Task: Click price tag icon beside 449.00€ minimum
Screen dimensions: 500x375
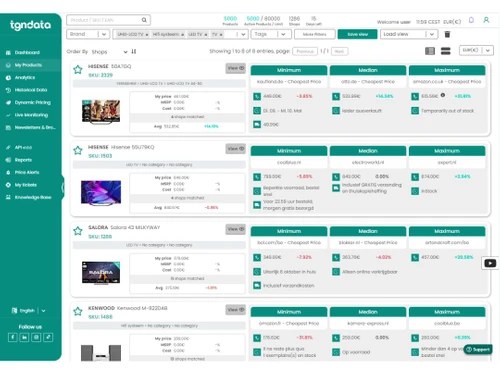Action: (257, 97)
